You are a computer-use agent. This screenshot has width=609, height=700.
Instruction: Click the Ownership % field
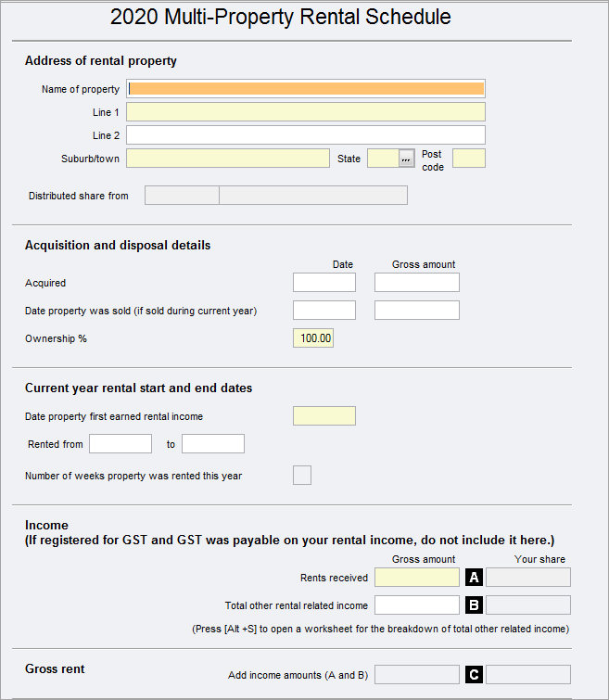pos(313,338)
